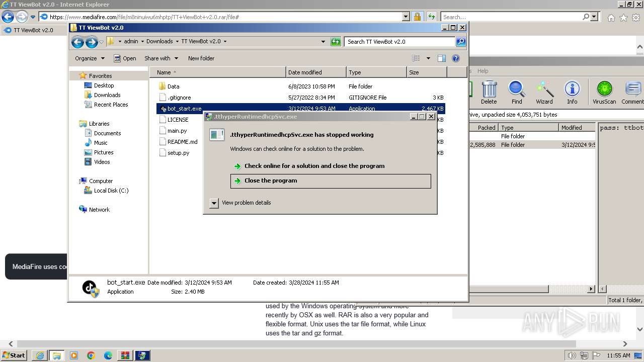Select the main.py file
This screenshot has width=644, height=362.
tap(177, 131)
